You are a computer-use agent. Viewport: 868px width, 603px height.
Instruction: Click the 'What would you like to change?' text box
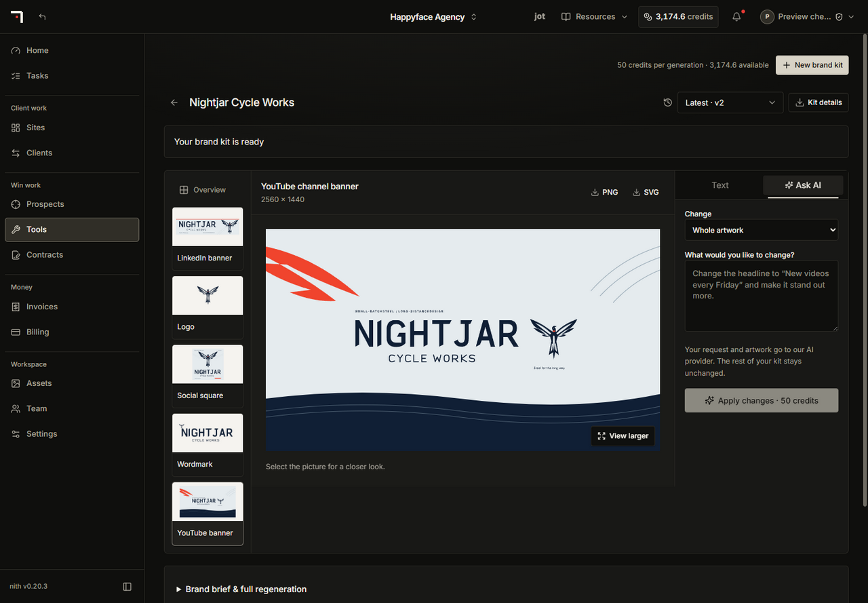[x=762, y=296]
